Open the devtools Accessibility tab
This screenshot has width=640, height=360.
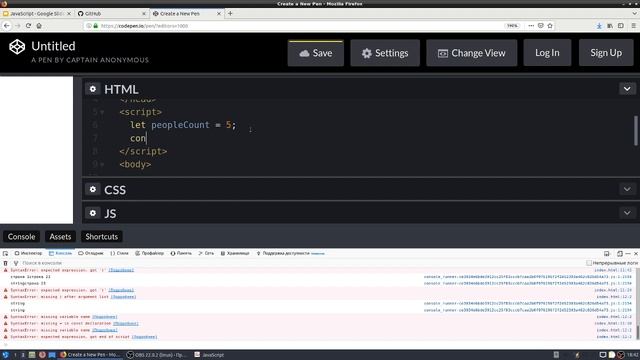[290, 253]
